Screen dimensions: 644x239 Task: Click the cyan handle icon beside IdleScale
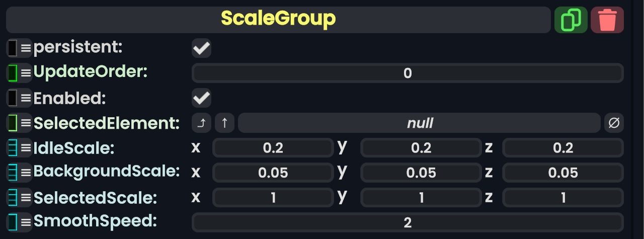click(19, 148)
